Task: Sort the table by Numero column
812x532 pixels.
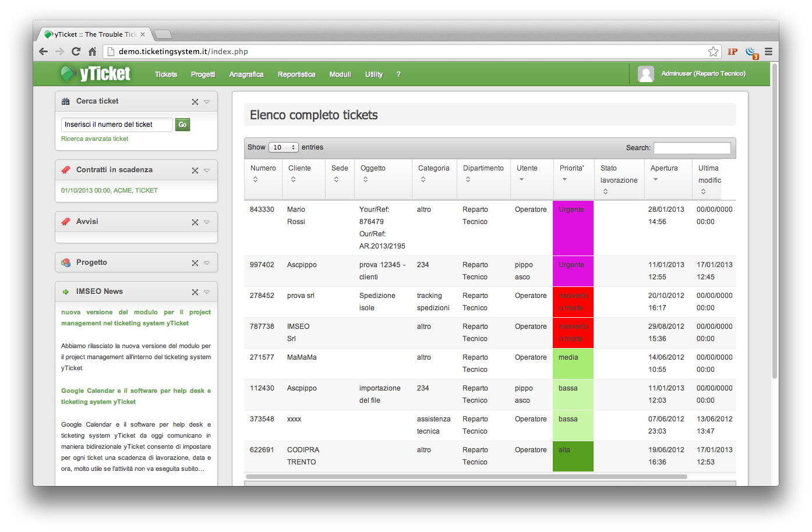Action: point(263,173)
